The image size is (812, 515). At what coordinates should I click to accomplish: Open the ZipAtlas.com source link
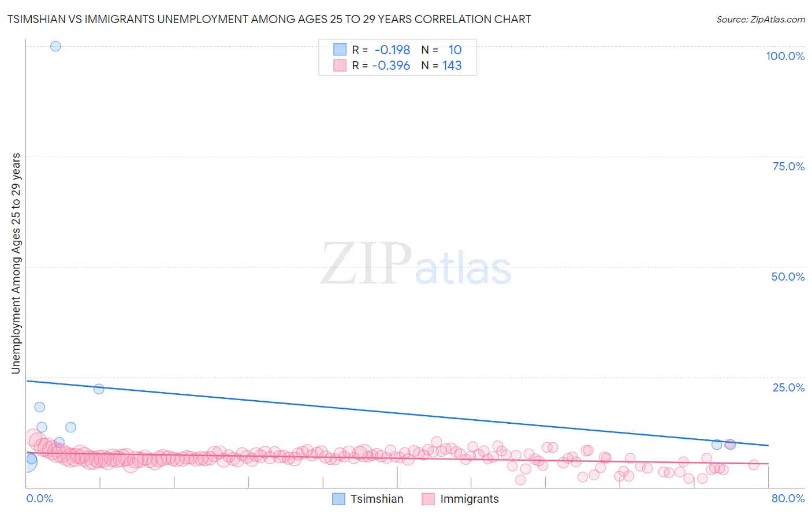[761, 19]
